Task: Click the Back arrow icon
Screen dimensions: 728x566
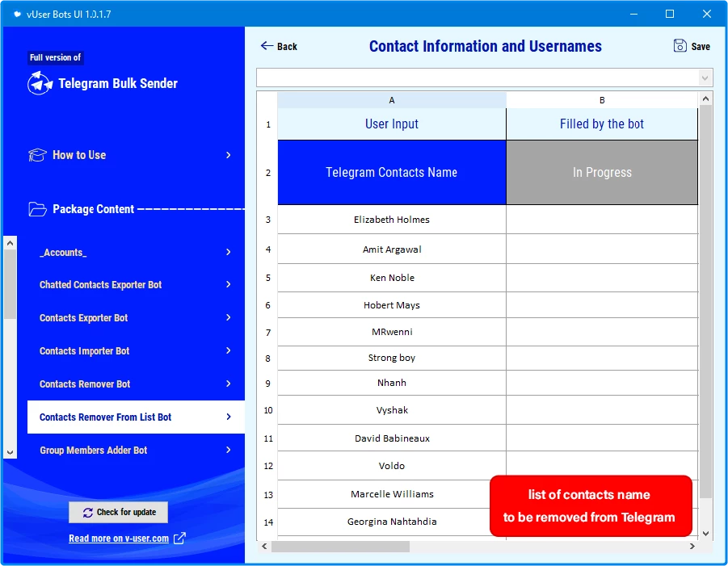Action: coord(267,45)
